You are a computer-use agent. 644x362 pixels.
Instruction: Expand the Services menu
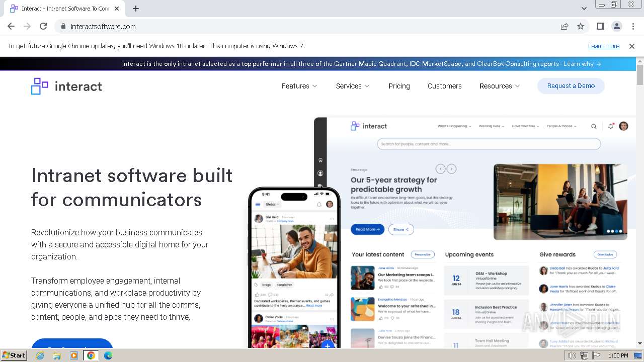[x=353, y=86]
